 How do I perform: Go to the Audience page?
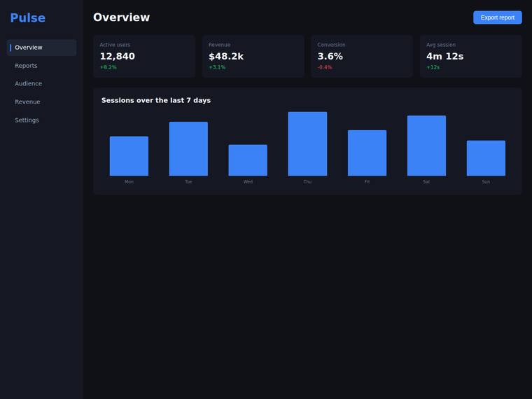(x=41, y=83)
